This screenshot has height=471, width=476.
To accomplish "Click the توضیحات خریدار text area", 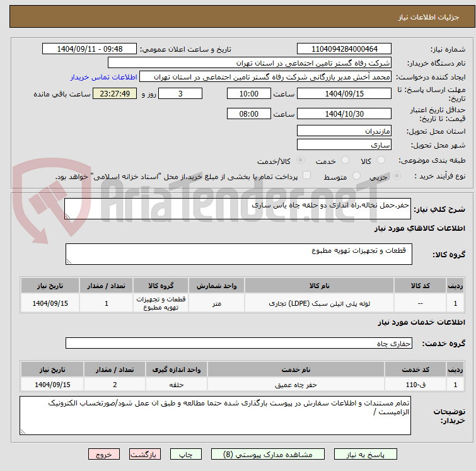I will pos(215,416).
